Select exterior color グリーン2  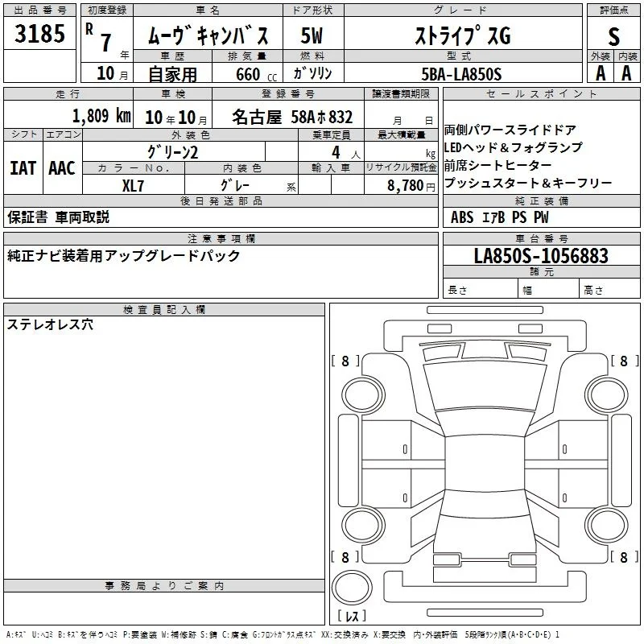click(x=172, y=152)
